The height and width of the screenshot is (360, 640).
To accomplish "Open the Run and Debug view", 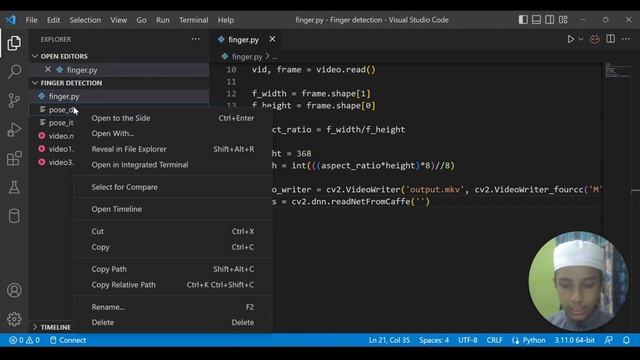I will click(x=14, y=129).
